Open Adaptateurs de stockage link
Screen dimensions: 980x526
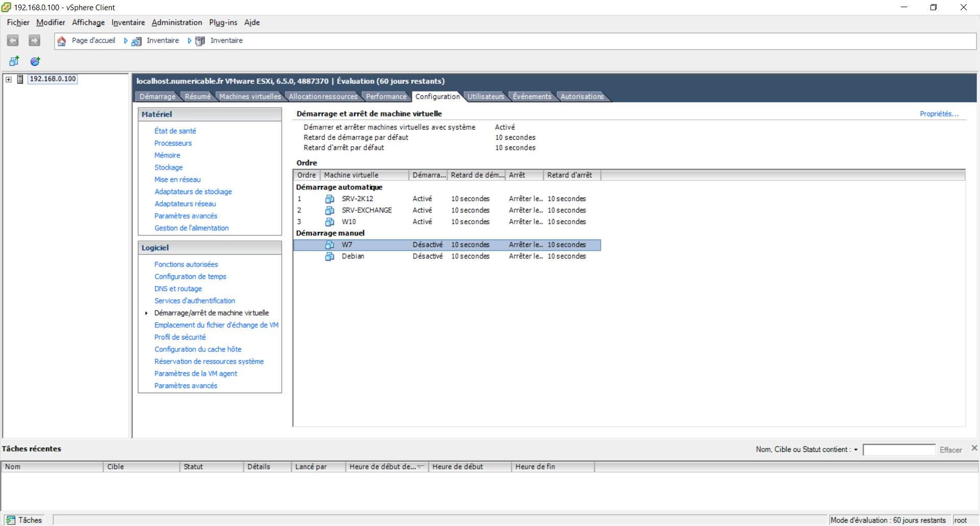pos(193,192)
